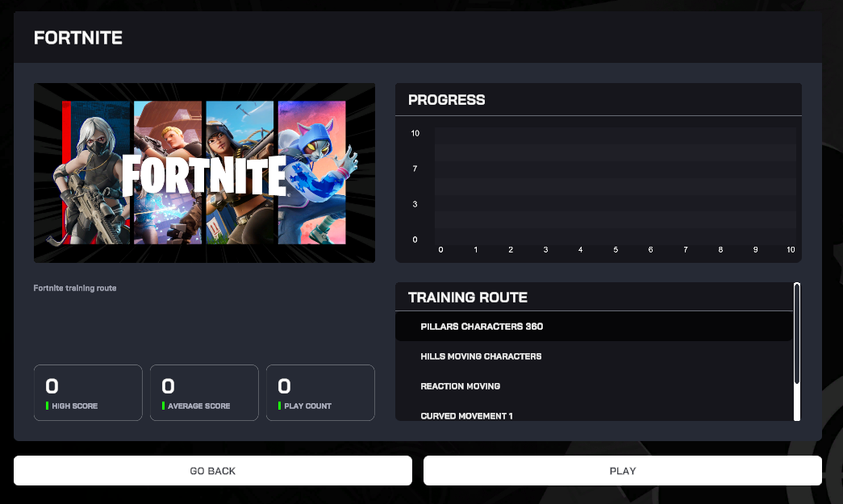Select Pillars Characters 360 in training route

tap(594, 326)
